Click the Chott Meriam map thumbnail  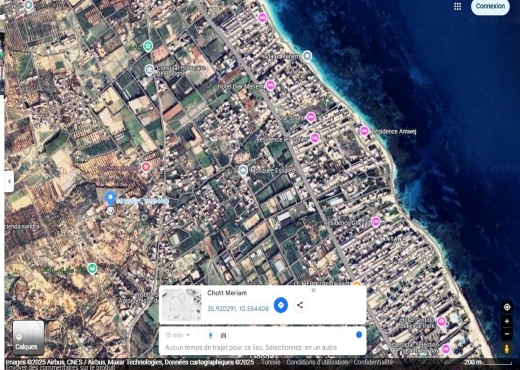[x=182, y=305]
